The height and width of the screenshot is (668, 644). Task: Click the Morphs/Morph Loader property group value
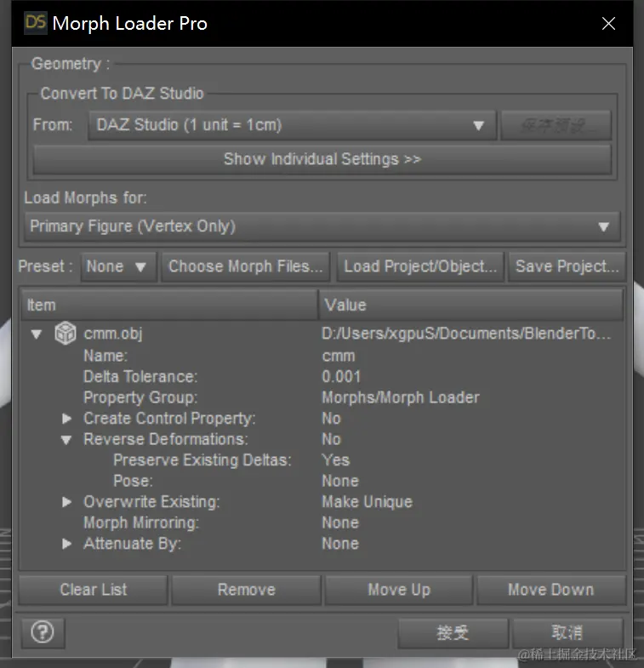401,398
